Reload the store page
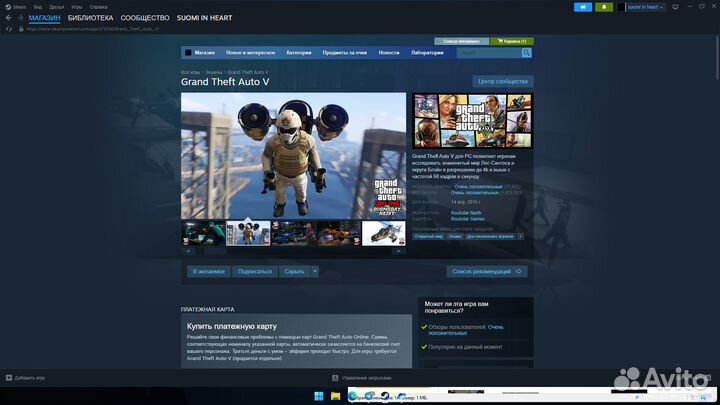The image size is (720, 405). (x=9, y=29)
